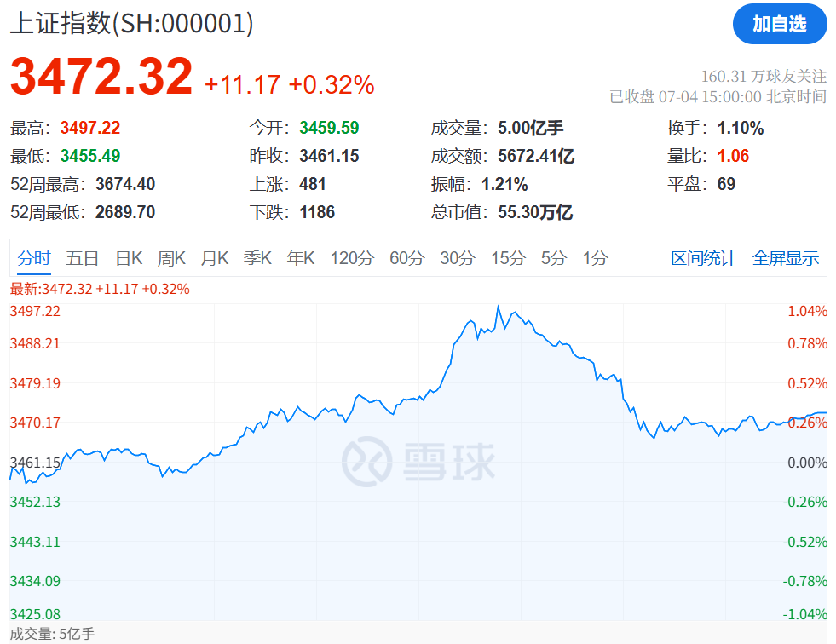The height and width of the screenshot is (644, 836).
Task: Switch to 30分 interval chart
Action: [457, 258]
